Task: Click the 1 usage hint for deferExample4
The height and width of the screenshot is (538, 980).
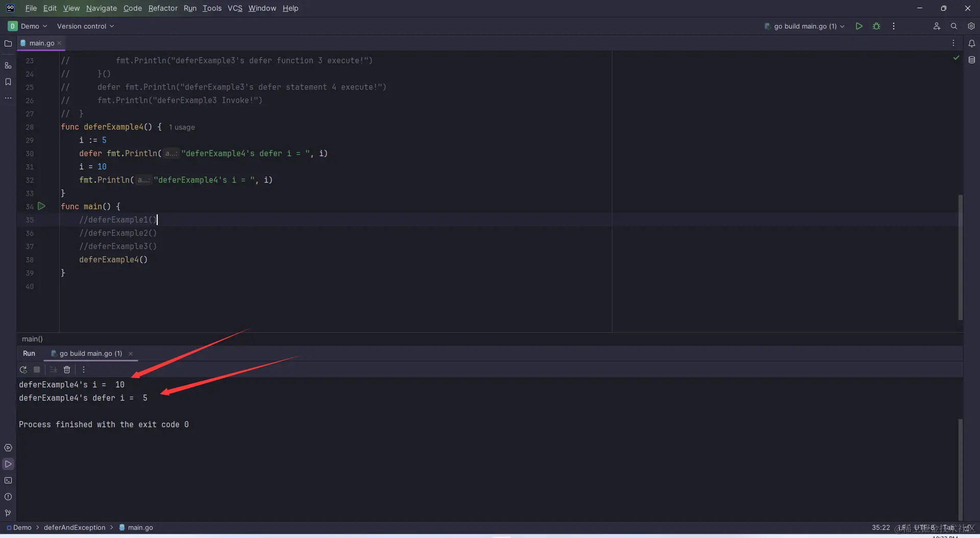Action: [x=182, y=127]
